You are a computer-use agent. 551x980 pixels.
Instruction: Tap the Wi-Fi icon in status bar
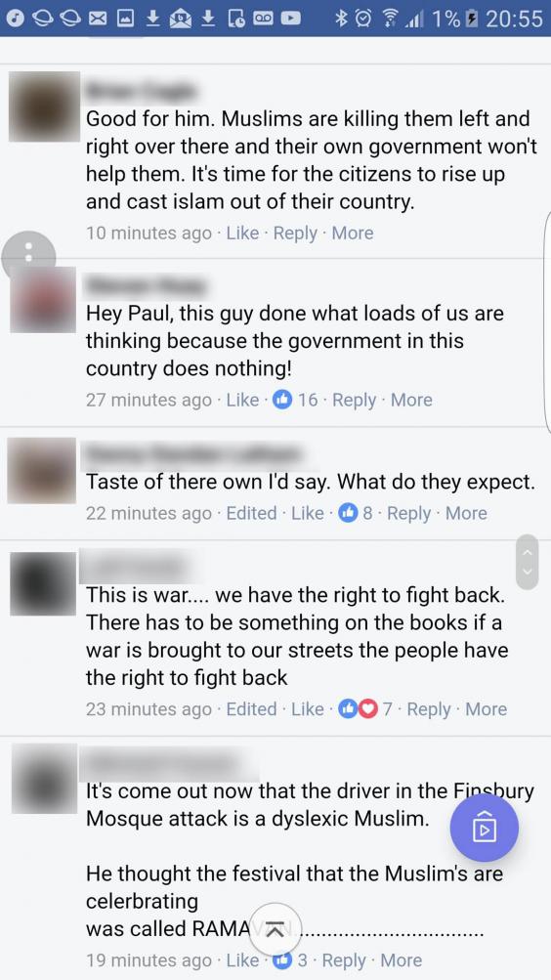(x=389, y=19)
